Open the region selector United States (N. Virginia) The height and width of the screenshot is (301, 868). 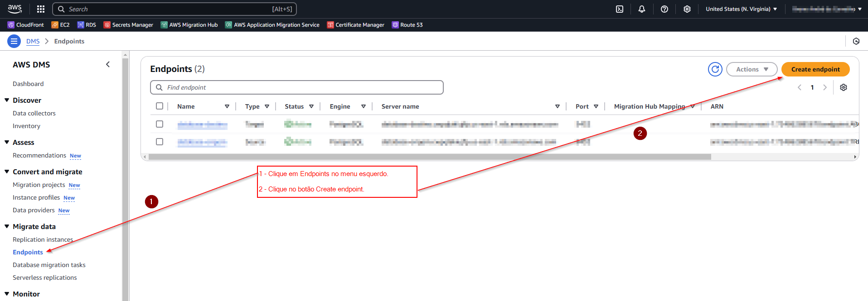coord(741,9)
